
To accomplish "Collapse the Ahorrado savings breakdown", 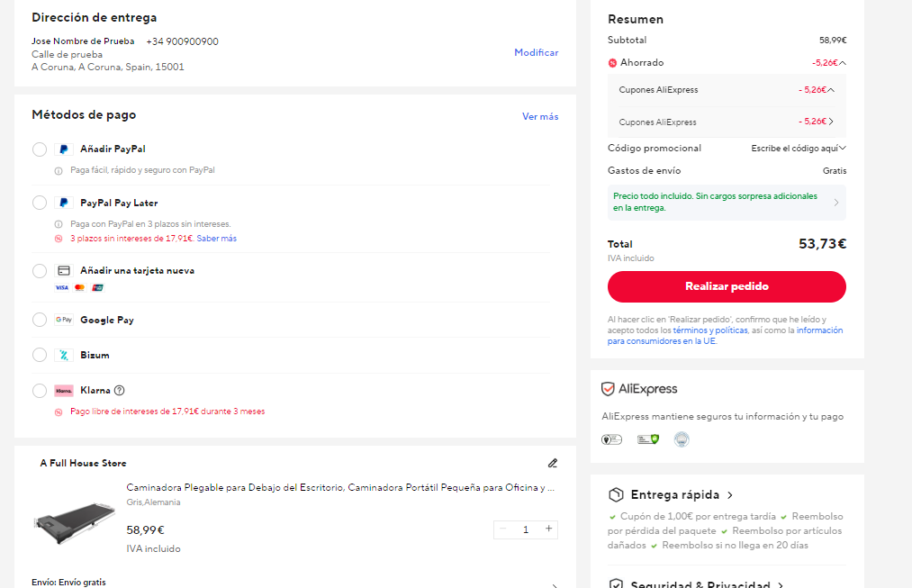I will point(843,63).
